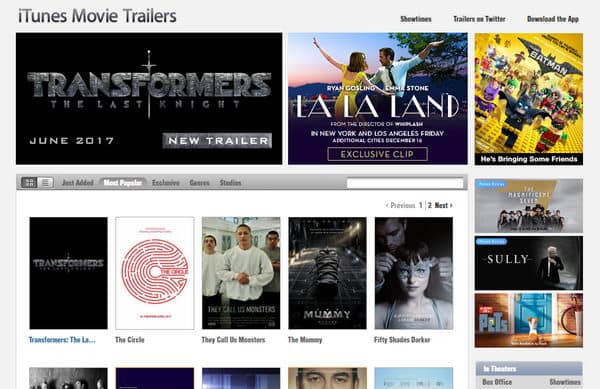The height and width of the screenshot is (389, 600).
Task: Go to page 1 of results
Action: 421,205
